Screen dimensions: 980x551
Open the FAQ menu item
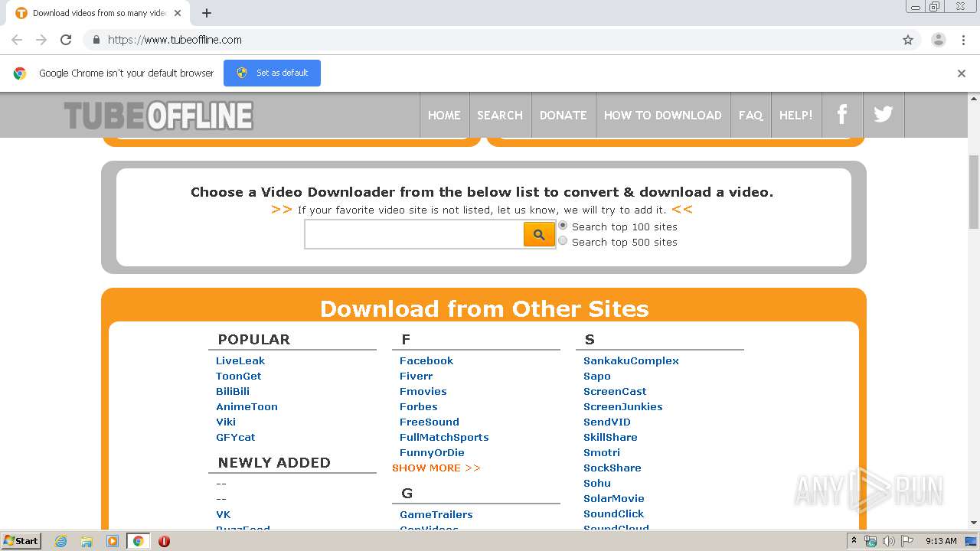(750, 115)
